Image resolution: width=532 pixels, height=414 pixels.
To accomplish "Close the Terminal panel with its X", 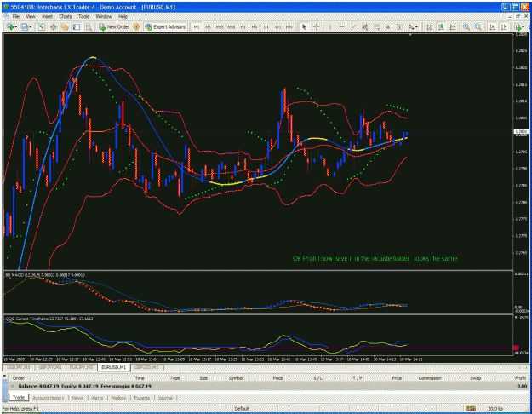I will point(4,376).
